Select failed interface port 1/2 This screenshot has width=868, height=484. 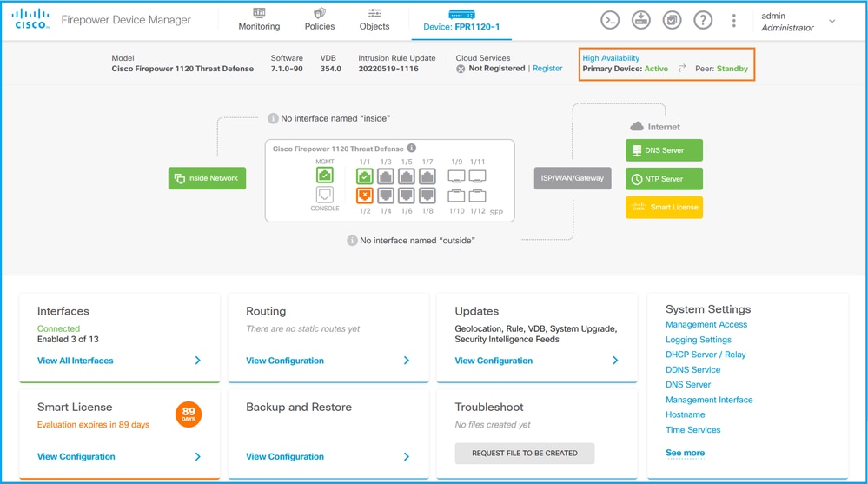coord(365,196)
